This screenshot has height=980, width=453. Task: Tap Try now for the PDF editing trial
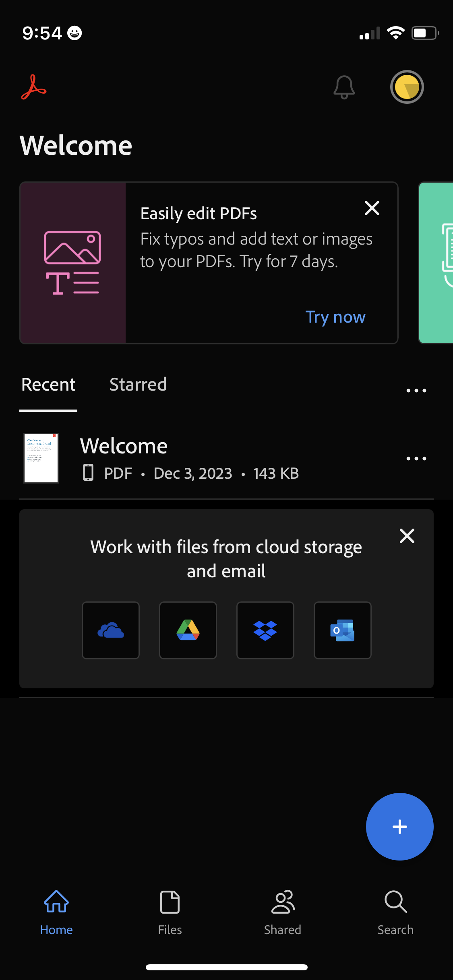(x=335, y=317)
